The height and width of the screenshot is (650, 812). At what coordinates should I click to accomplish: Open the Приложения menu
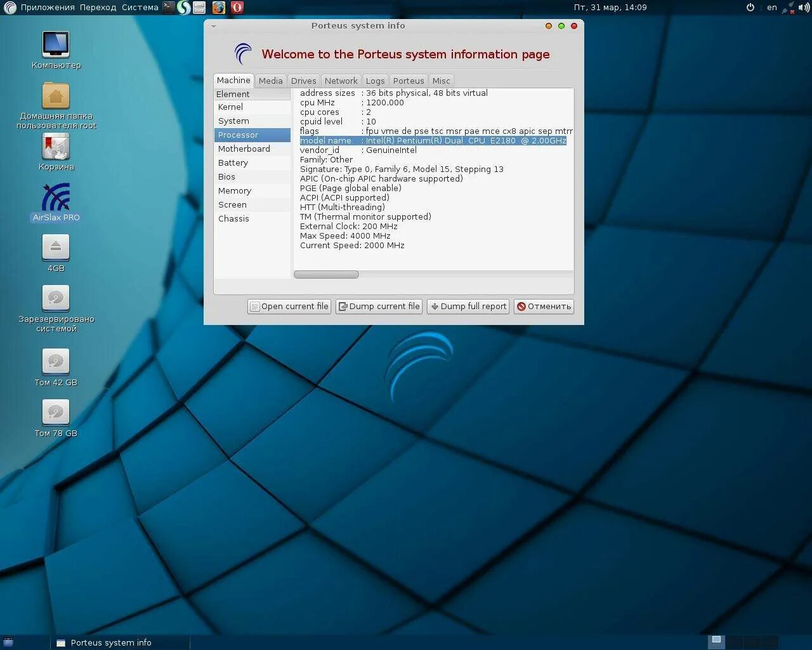[x=48, y=8]
